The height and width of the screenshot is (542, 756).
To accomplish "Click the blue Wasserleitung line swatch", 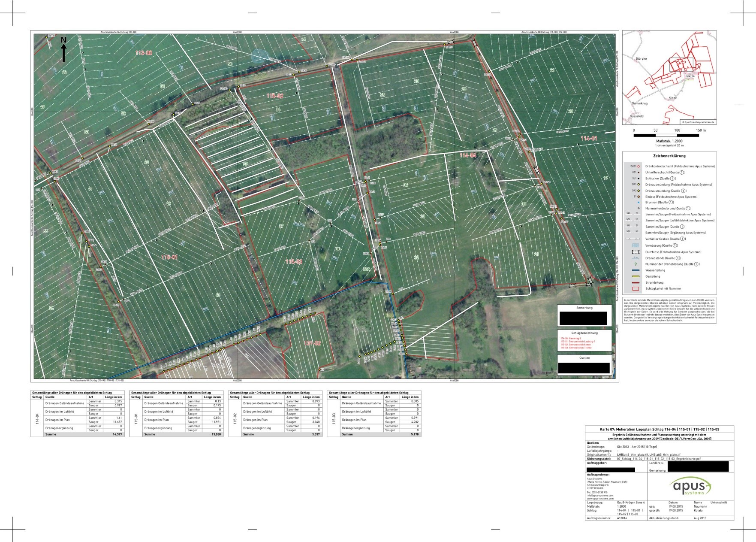I will 636,270.
